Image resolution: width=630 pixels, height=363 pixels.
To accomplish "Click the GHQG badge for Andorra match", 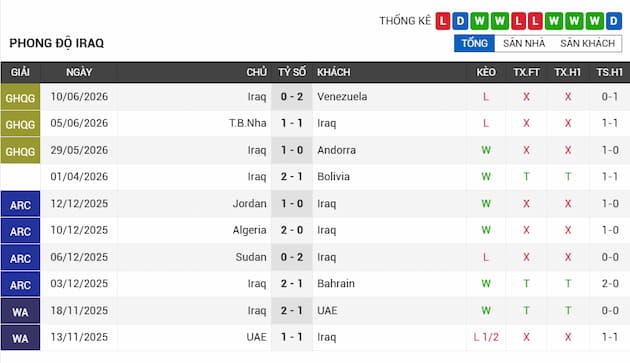I will 20,151.
